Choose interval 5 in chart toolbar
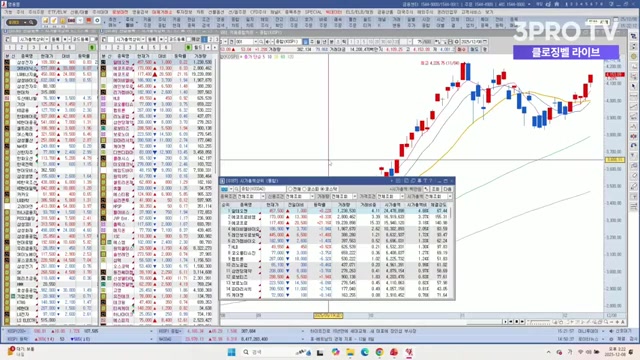This screenshot has width=640, height=360. [365, 42]
